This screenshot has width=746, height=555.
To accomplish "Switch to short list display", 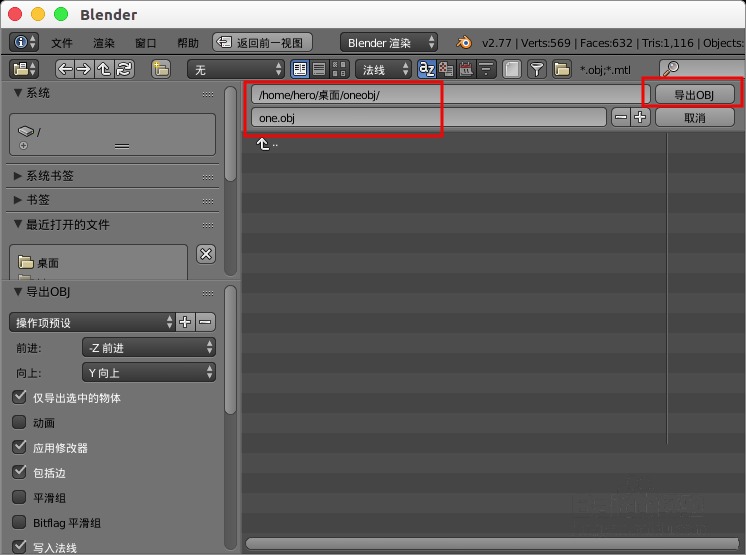I will click(x=300, y=69).
